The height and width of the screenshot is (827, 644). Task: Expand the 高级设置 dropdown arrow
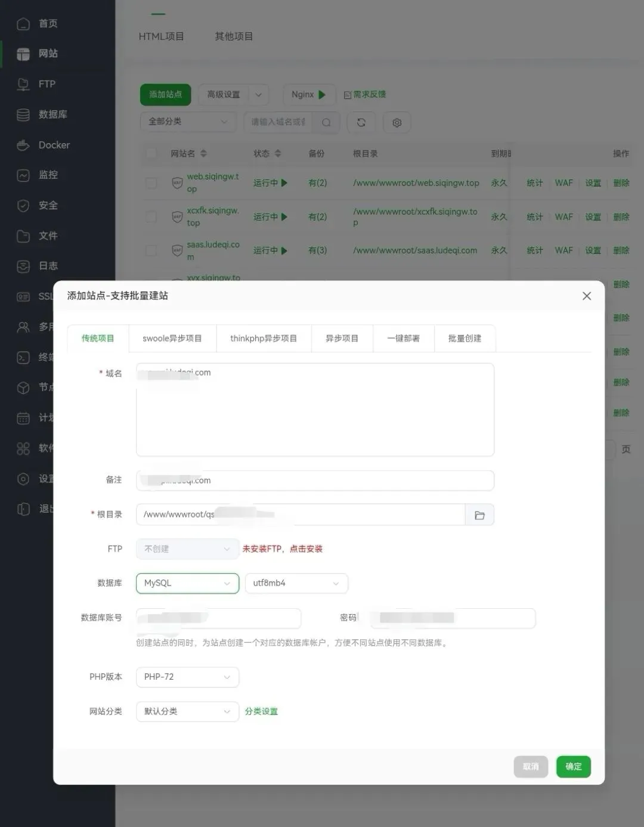tap(258, 94)
